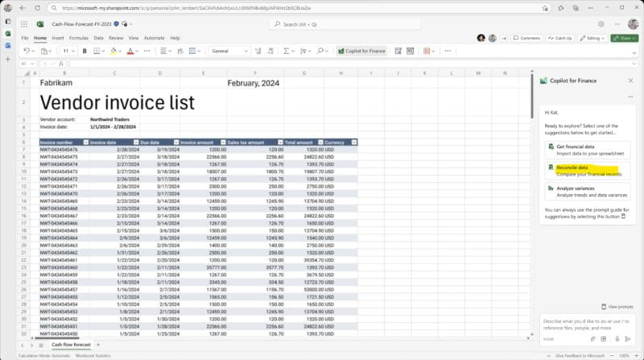Switch to the Formulas tab
Image resolution: width=644 pixels, height=360 pixels.
78,38
